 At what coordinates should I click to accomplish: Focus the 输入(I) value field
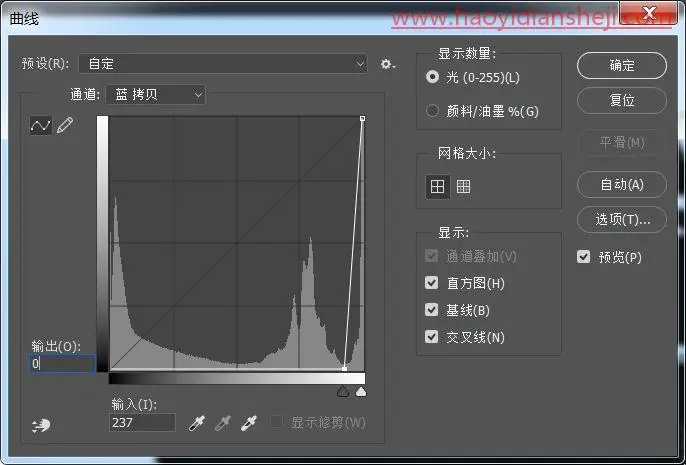click(x=142, y=423)
